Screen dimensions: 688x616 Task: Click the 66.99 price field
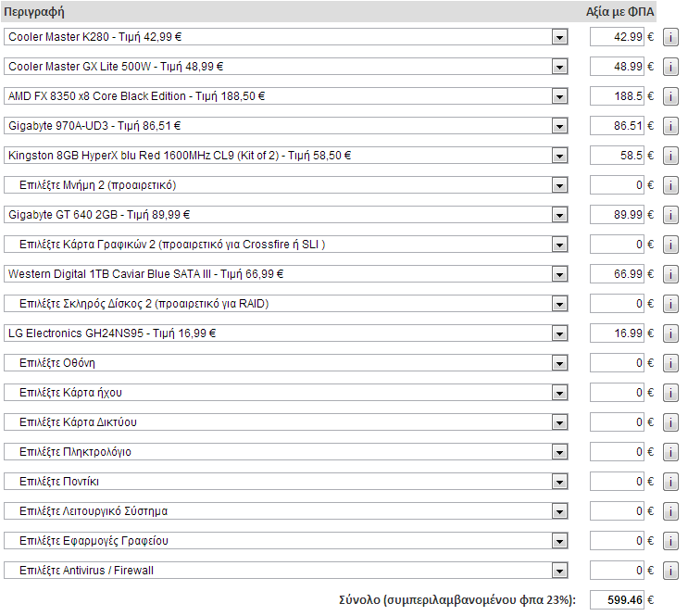pyautogui.click(x=617, y=274)
